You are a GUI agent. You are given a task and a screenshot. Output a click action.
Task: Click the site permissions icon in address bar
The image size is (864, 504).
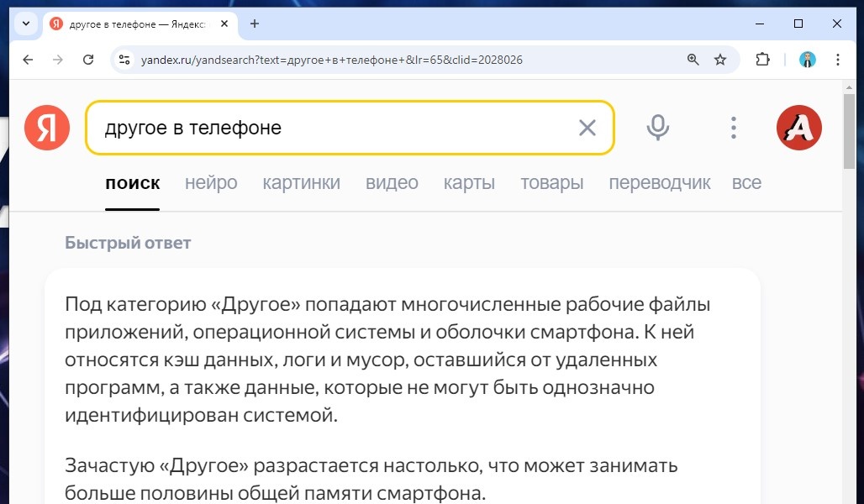pos(127,60)
